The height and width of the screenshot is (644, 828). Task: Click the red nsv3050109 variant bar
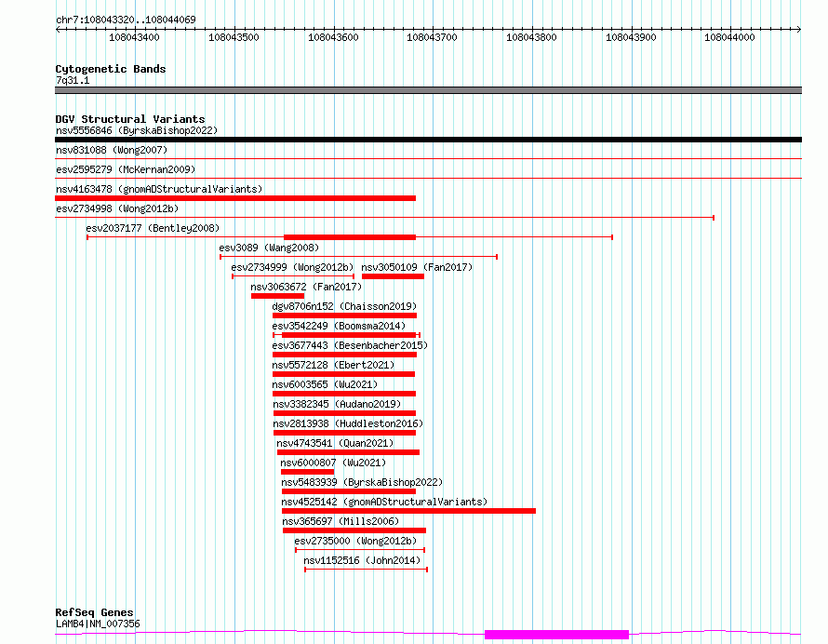click(x=393, y=276)
